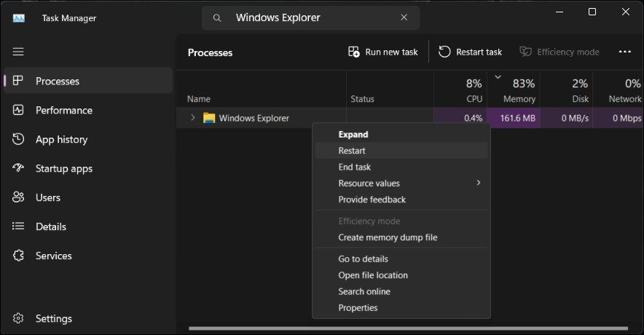
Task: Click the App history sidebar icon
Action: tap(19, 139)
